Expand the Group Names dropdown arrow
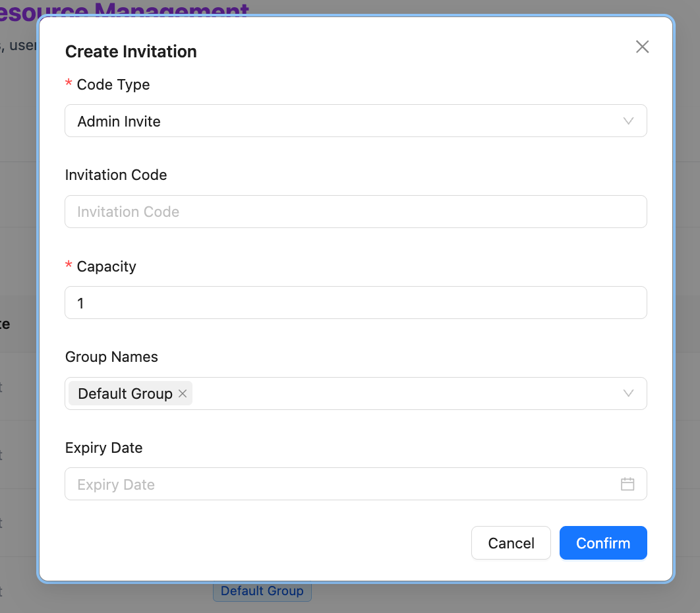700x613 pixels. [628, 394]
